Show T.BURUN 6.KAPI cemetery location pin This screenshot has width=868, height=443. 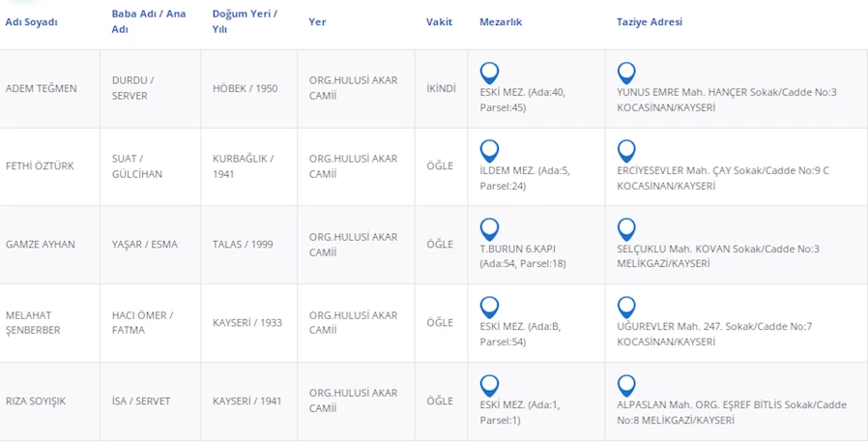click(489, 229)
